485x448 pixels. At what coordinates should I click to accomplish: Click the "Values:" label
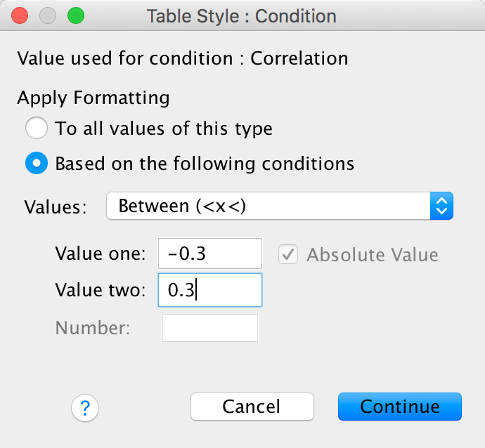pyautogui.click(x=56, y=207)
